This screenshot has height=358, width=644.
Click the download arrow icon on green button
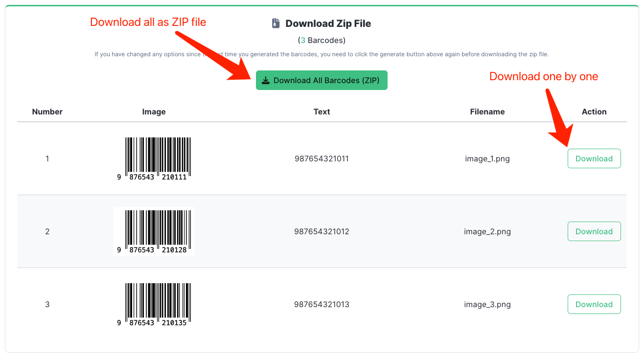point(266,80)
